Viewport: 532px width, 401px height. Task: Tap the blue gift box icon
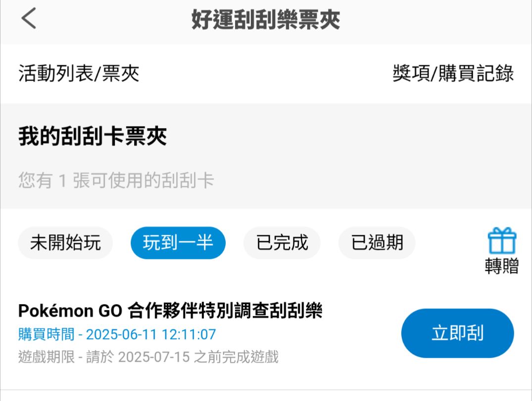(x=502, y=241)
